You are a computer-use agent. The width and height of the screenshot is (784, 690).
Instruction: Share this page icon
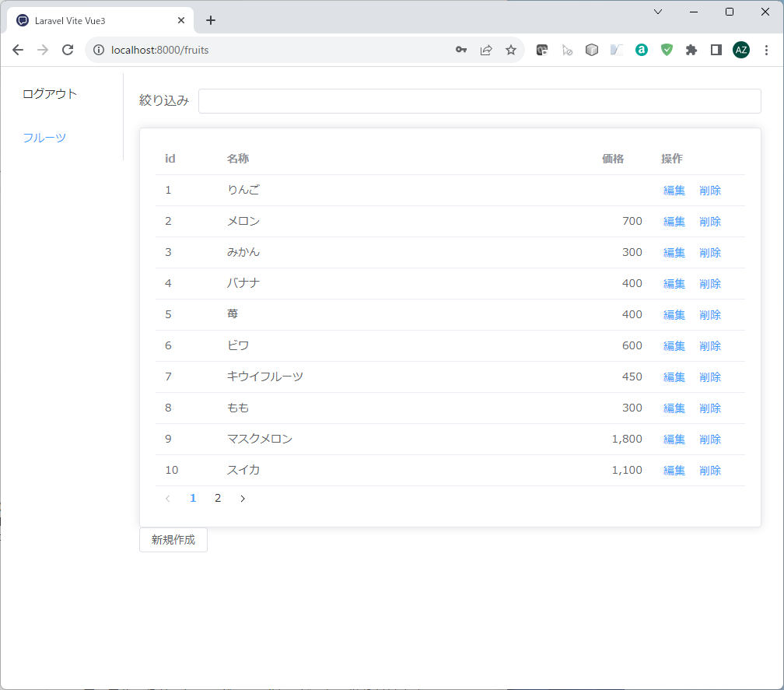point(486,50)
